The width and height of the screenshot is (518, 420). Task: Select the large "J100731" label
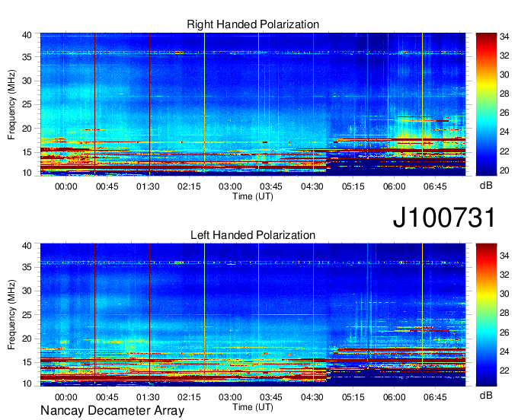pyautogui.click(x=444, y=218)
